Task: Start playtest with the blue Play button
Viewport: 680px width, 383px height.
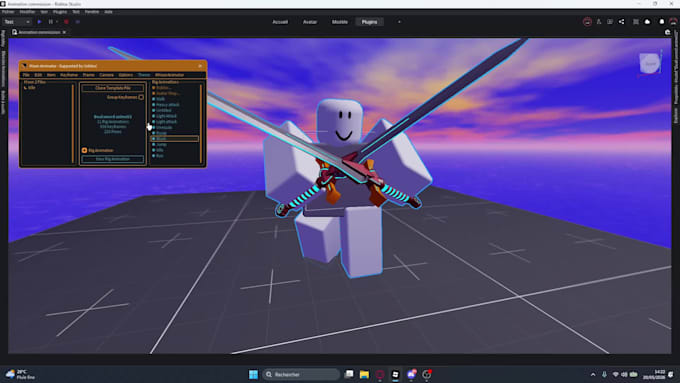Action: tap(39, 22)
